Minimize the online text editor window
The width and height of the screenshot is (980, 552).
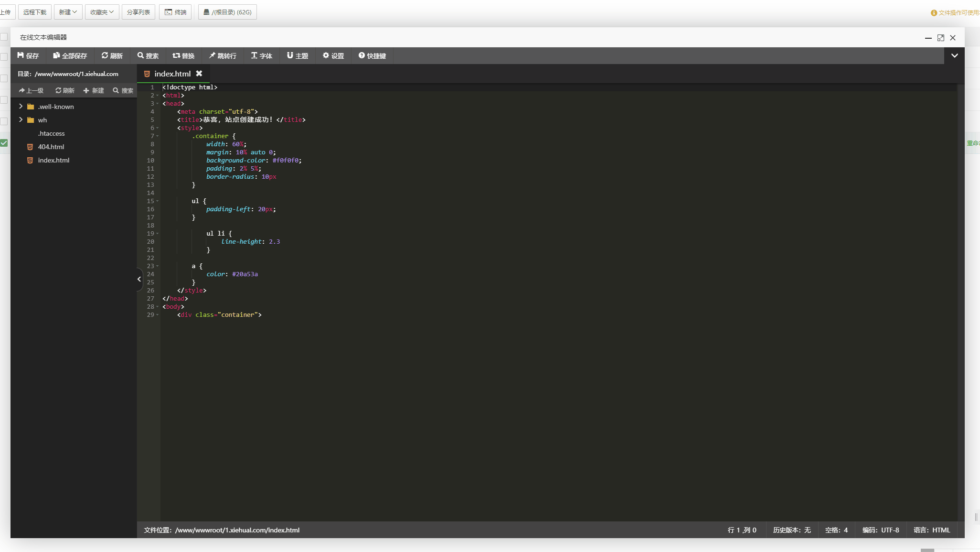[928, 38]
